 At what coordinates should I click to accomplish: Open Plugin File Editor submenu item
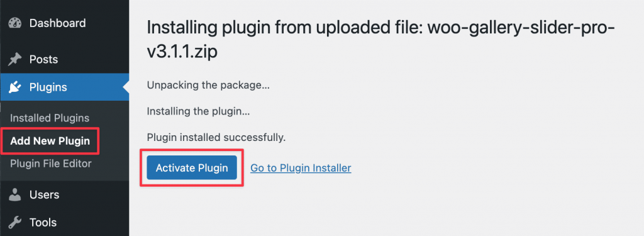click(51, 164)
